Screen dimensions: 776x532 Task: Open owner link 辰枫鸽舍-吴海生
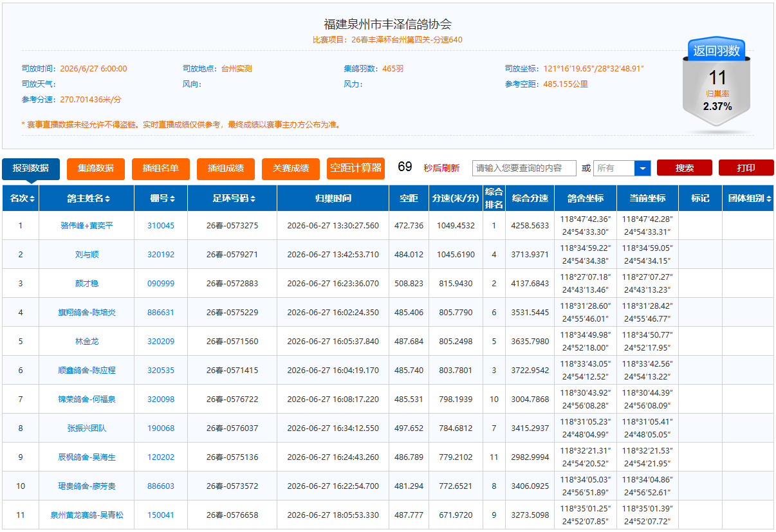tap(87, 457)
